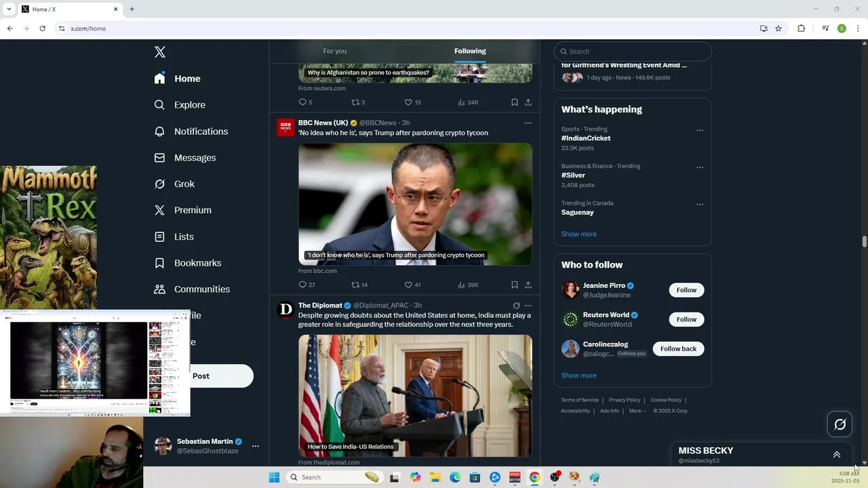
Task: Open the #Silver trending topic
Action: 573,176
